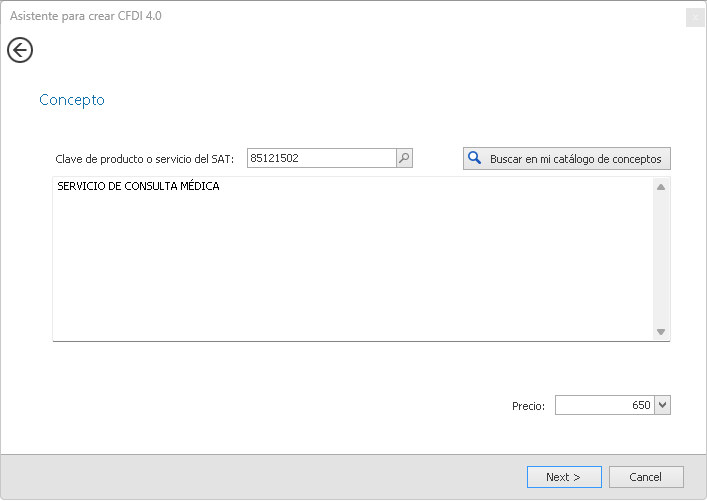The height and width of the screenshot is (501, 707).
Task: Go back using the circled arrow icon
Action: (x=20, y=50)
